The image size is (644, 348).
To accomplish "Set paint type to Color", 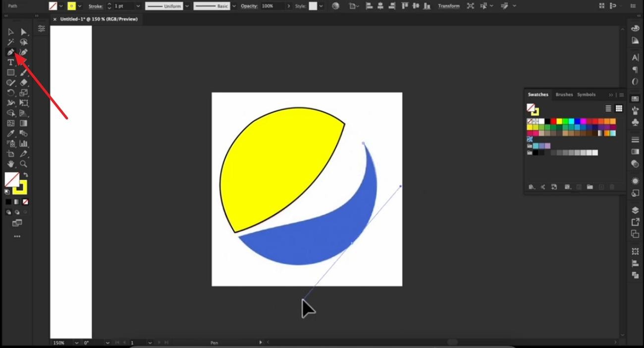I will (8, 202).
